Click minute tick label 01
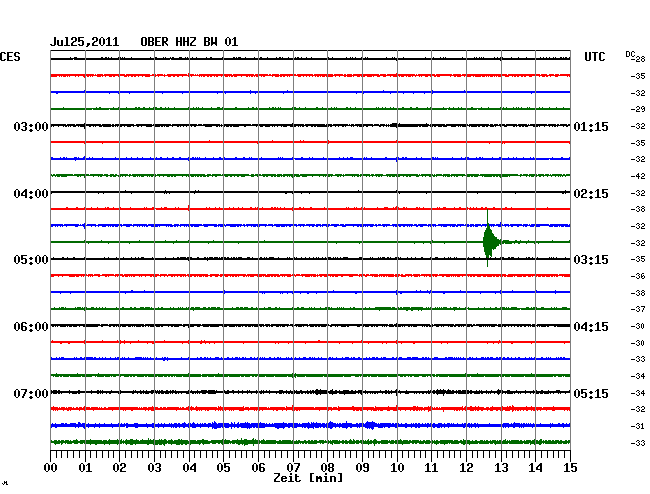This screenshot has height=494, width=650. click(x=85, y=467)
